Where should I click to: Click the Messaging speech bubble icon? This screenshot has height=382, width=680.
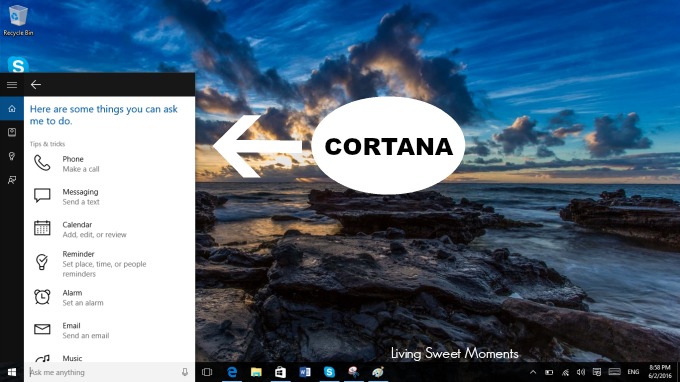[x=42, y=196]
